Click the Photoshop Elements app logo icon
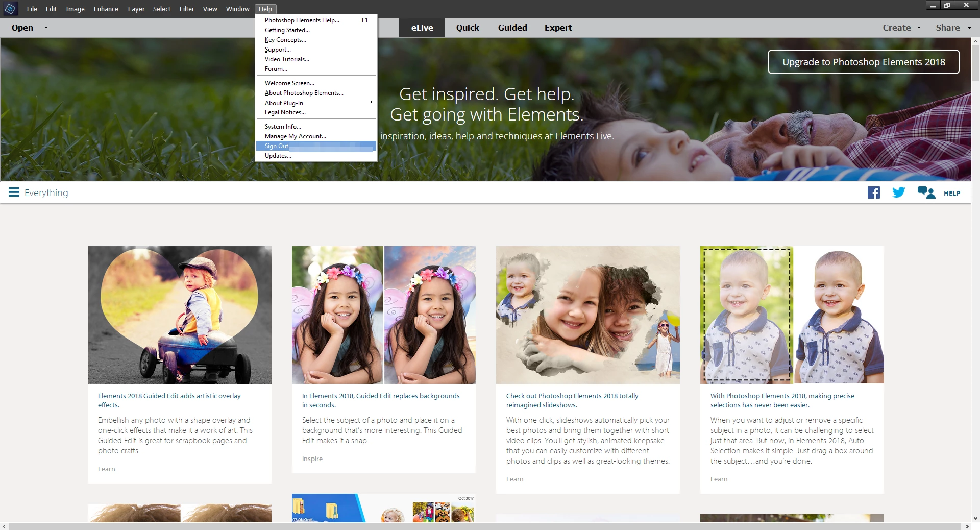This screenshot has height=530, width=980. tap(10, 9)
